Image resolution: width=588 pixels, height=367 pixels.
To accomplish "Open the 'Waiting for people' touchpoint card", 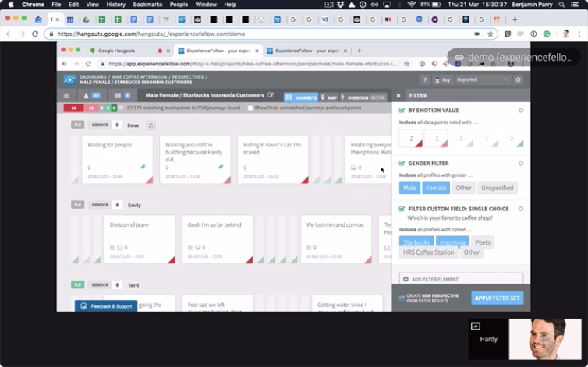I will [118, 159].
